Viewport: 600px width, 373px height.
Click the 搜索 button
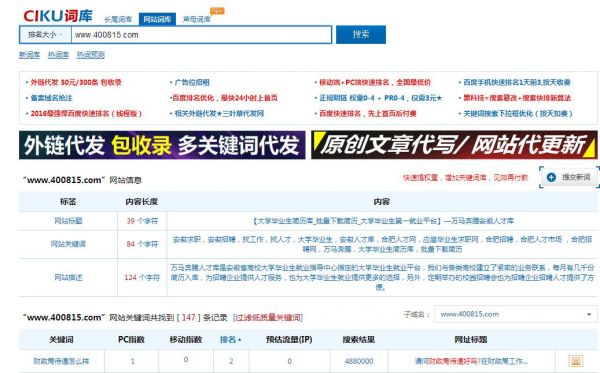click(361, 34)
